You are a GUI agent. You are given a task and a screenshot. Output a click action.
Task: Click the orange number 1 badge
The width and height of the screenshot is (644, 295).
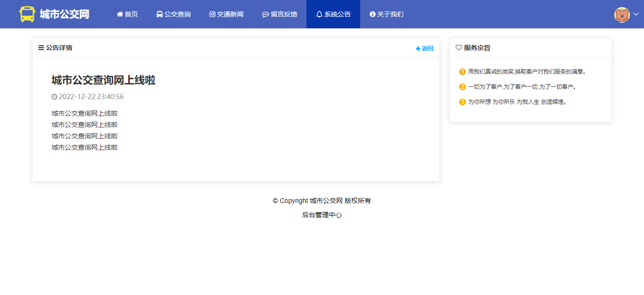(x=462, y=72)
